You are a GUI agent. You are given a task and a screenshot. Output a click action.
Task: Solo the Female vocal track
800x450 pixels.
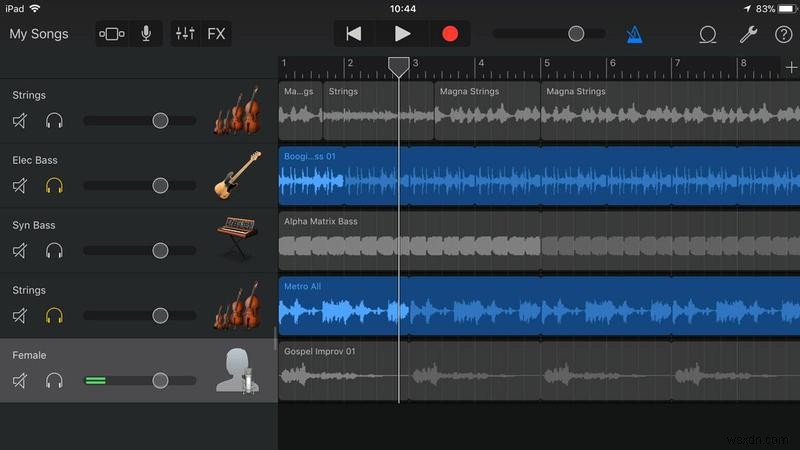(54, 381)
